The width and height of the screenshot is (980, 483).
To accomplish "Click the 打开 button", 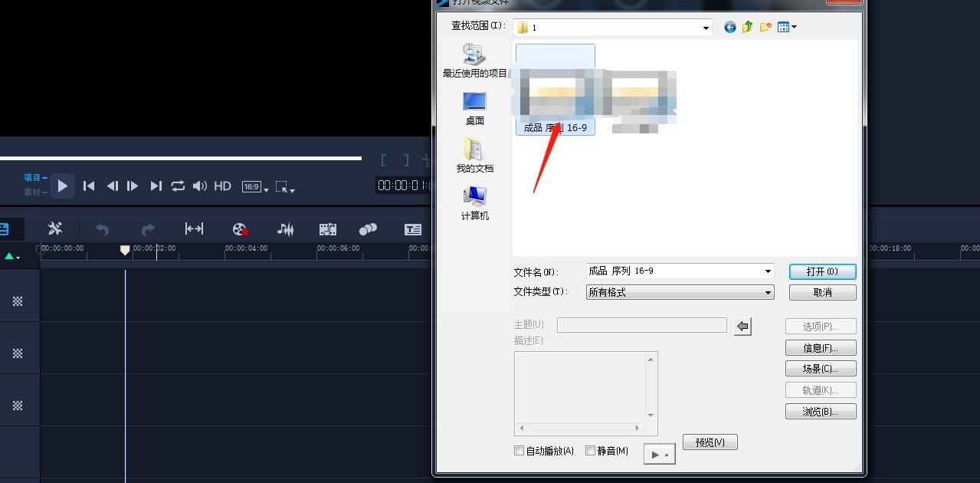I will point(821,271).
